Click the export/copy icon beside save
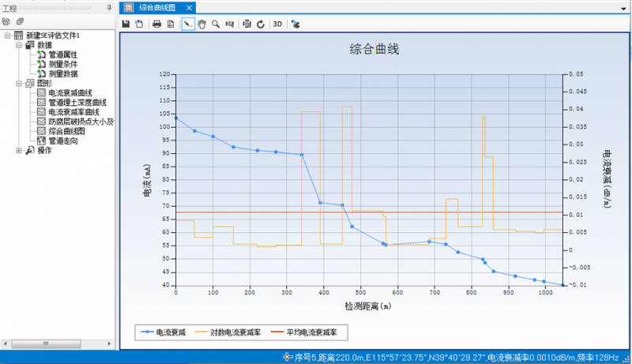This screenshot has height=364, width=632. click(x=139, y=24)
